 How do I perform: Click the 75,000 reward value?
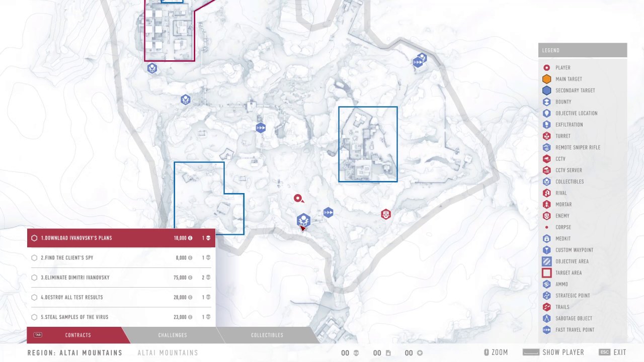(180, 278)
